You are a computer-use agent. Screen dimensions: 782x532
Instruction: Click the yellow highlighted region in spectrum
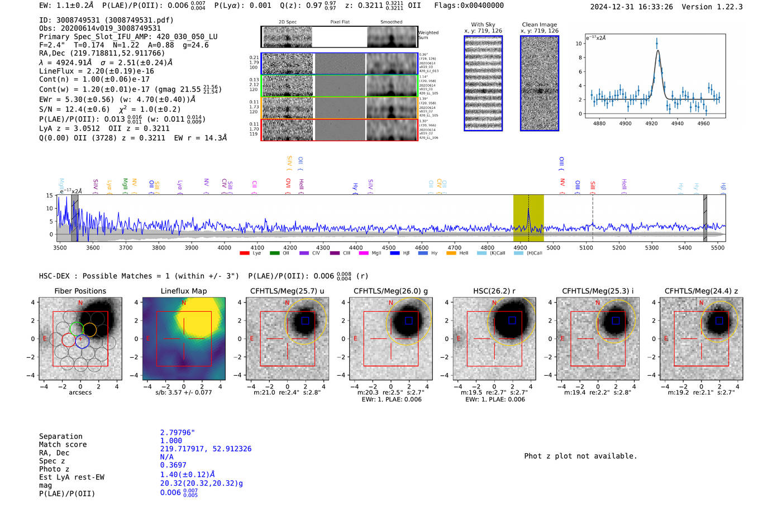click(x=528, y=218)
